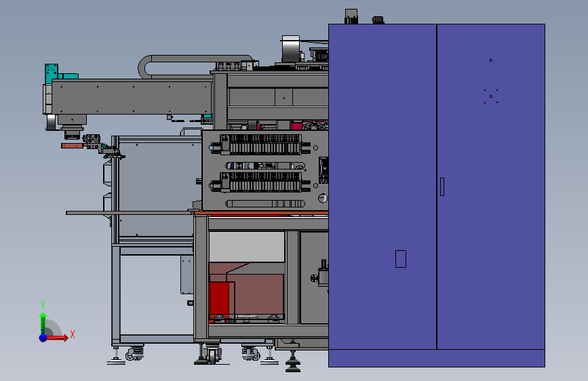
Task: Select the long gray horizontal robot arm beam
Action: [132, 97]
